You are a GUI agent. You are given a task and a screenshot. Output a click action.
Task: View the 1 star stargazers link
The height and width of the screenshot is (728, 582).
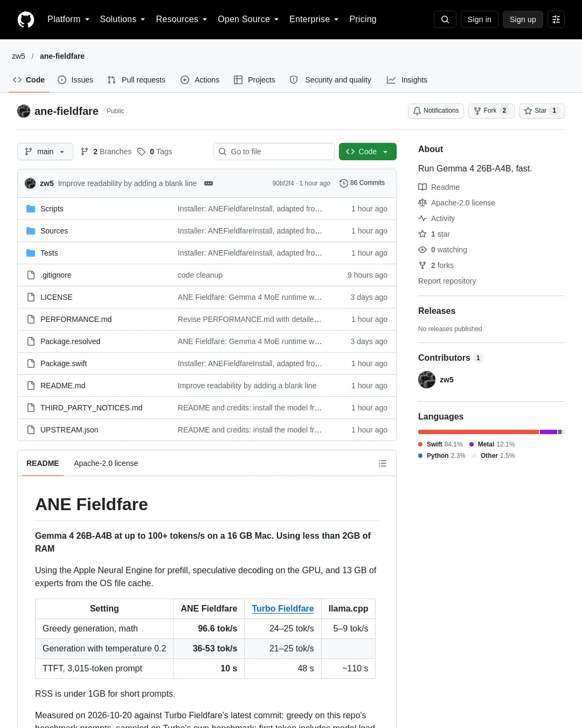[x=434, y=234]
